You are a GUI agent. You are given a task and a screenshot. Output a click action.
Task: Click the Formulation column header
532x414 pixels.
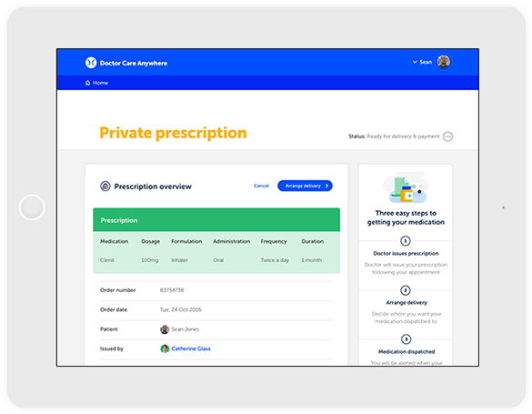(x=186, y=241)
